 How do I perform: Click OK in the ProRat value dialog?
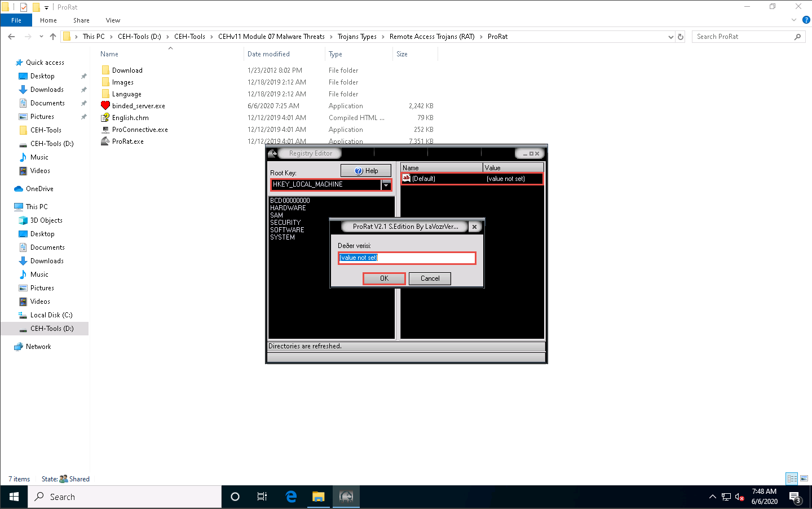tap(384, 278)
